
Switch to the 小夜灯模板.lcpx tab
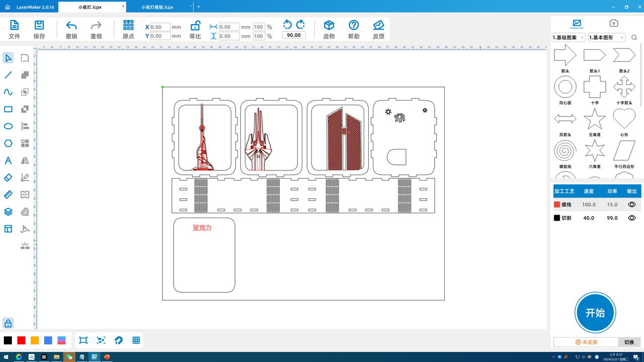[x=157, y=7]
